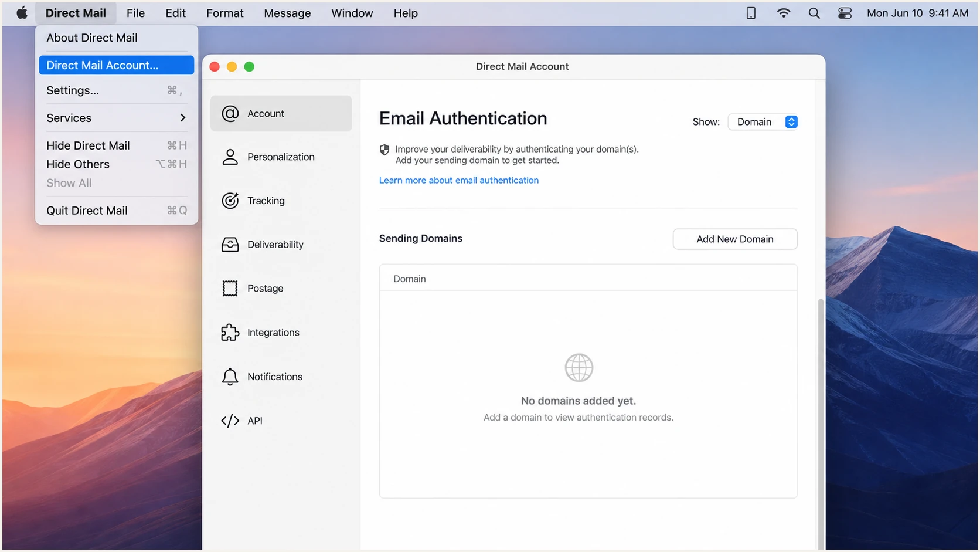Switch to the Deliverability section label
Screen dimensions: 980x552
coord(275,245)
